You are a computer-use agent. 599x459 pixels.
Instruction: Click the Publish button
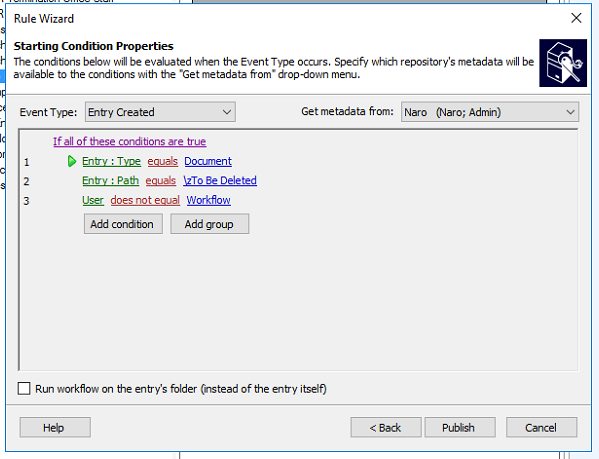[460, 427]
